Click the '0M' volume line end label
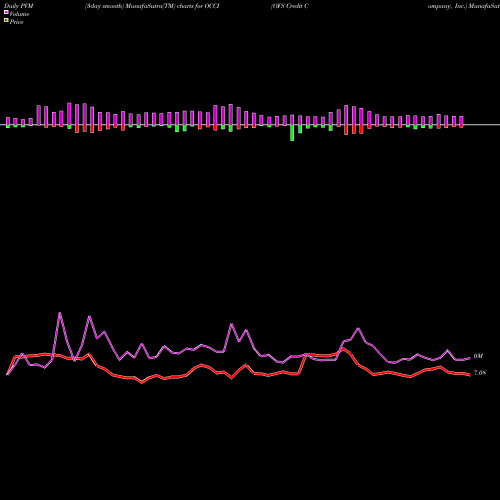Image resolution: width=500 pixels, height=500 pixels. 478,356
